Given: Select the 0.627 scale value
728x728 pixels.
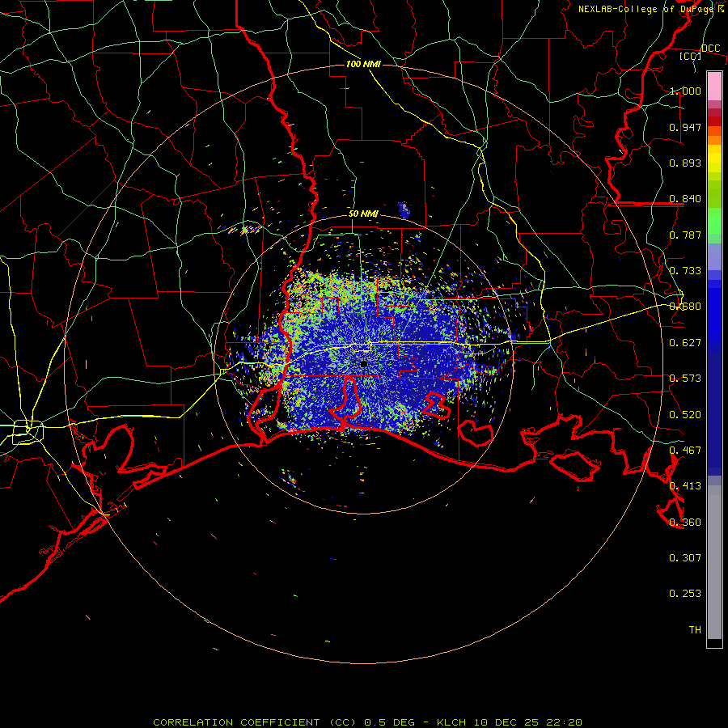Looking at the screenshot, I should (685, 343).
